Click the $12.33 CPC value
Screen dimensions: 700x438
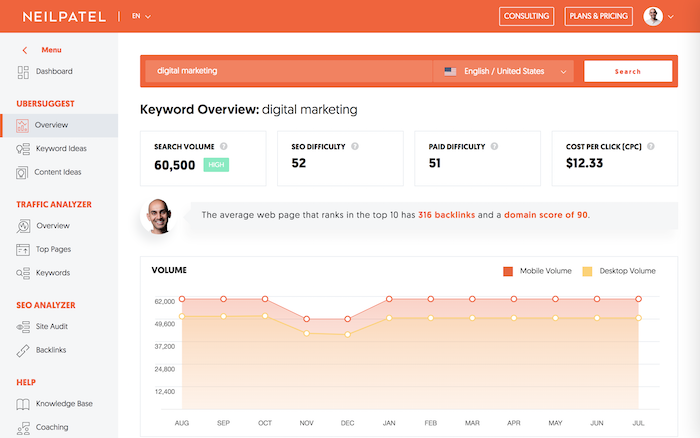coord(584,163)
